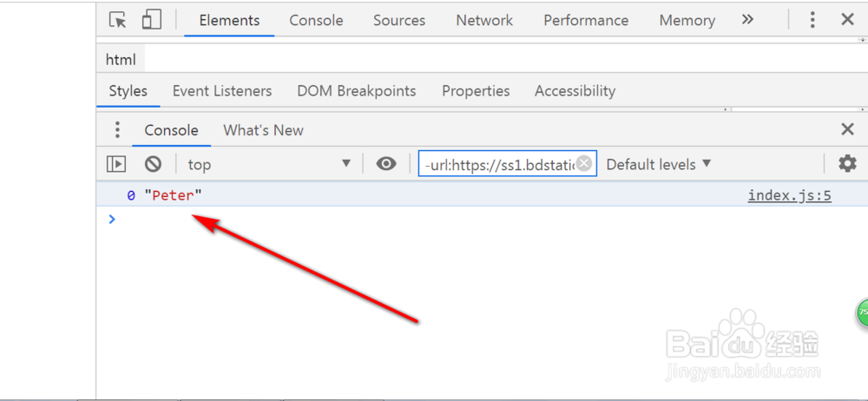
Task: Open the top JavaScript context dropdown
Action: point(269,164)
